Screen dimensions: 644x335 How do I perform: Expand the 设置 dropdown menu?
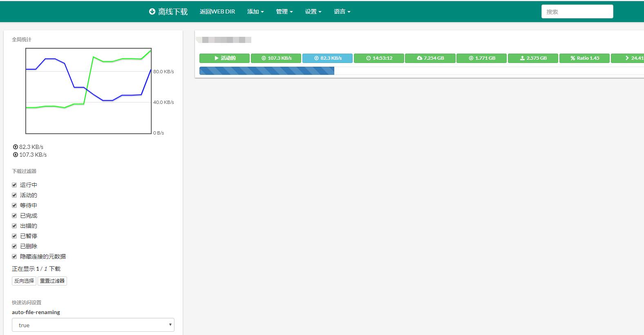click(x=313, y=12)
